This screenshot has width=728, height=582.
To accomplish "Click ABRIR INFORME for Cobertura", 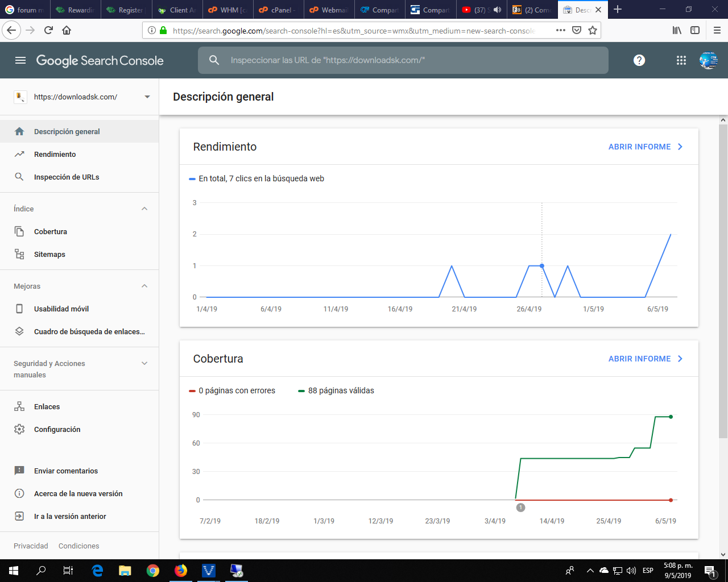I will pos(646,359).
